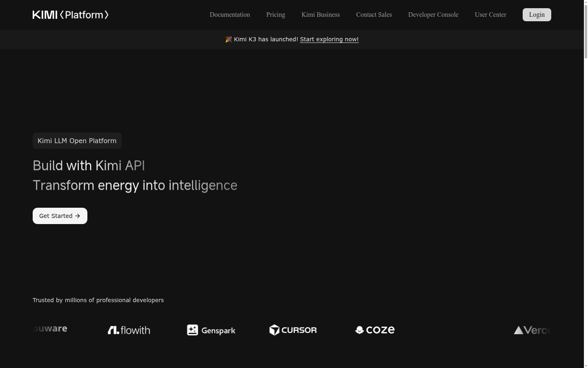Click 'Transform energy into intelligence' text
588x368 pixels.
(x=135, y=185)
